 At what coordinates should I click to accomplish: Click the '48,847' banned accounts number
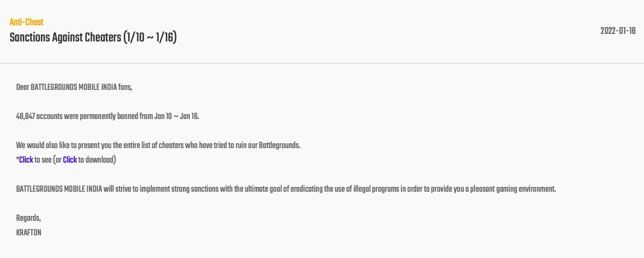pyautogui.click(x=25, y=116)
